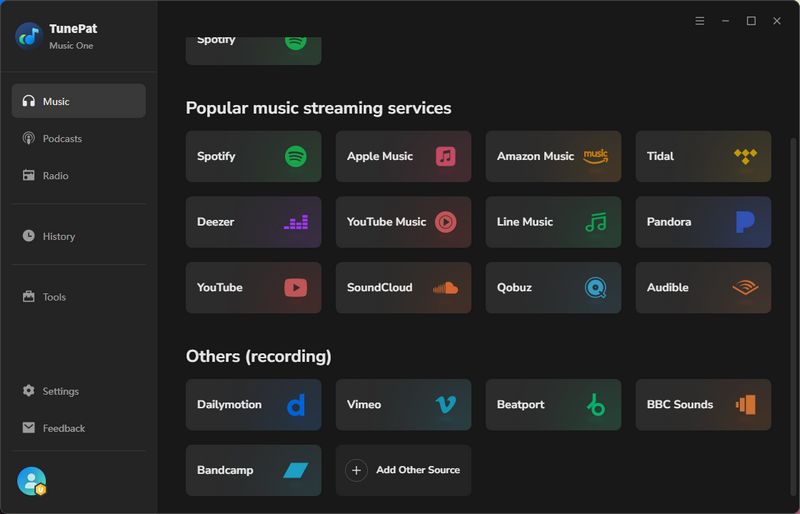The image size is (800, 514).
Task: Click the BBC Sounds orange icon
Action: tap(745, 405)
